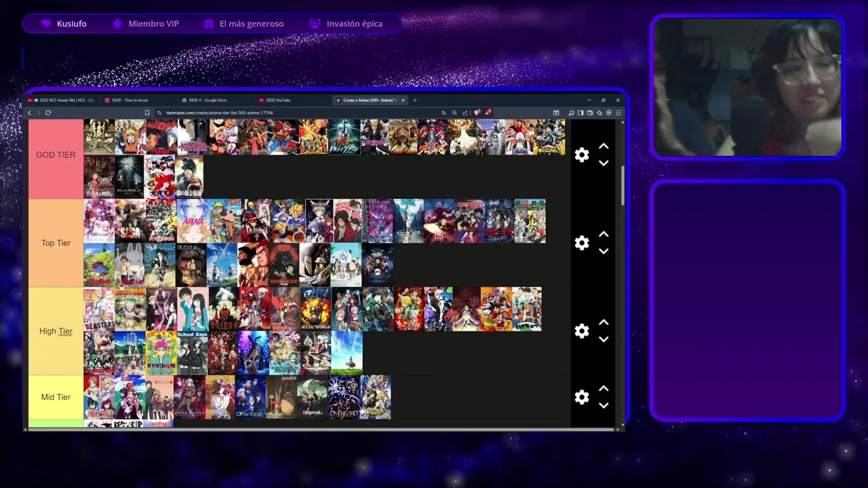This screenshot has height=488, width=868.
Task: Select the NANA poster in Top Tier
Action: [192, 221]
